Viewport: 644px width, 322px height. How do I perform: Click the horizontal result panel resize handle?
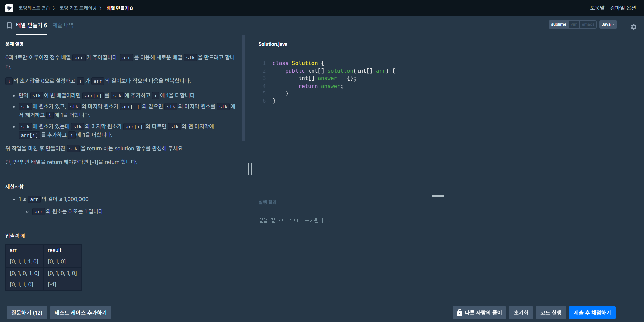438,197
